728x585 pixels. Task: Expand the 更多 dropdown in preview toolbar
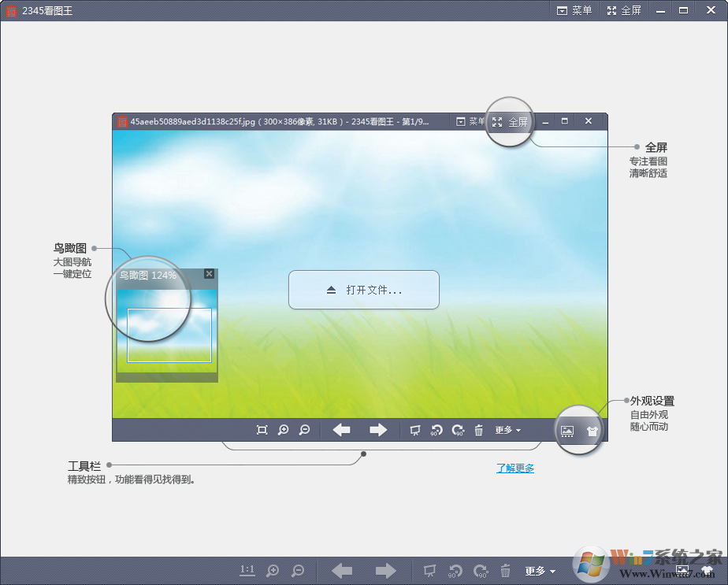pos(507,430)
